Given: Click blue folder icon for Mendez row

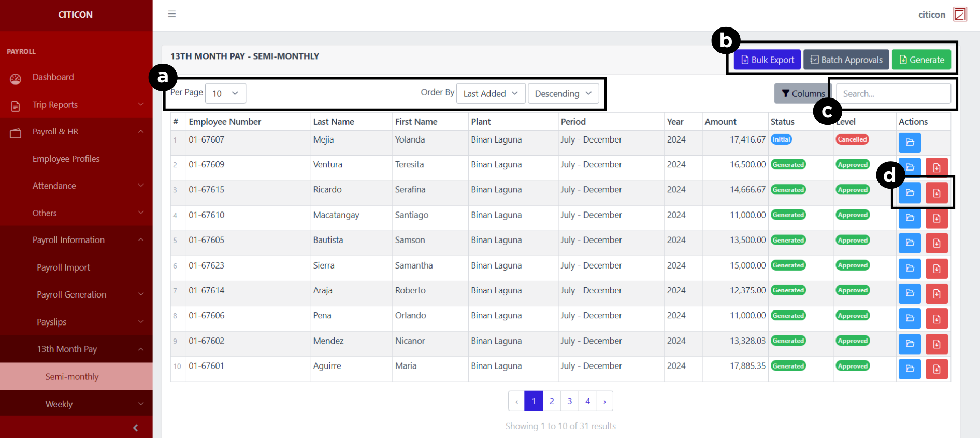Looking at the screenshot, I should point(909,344).
